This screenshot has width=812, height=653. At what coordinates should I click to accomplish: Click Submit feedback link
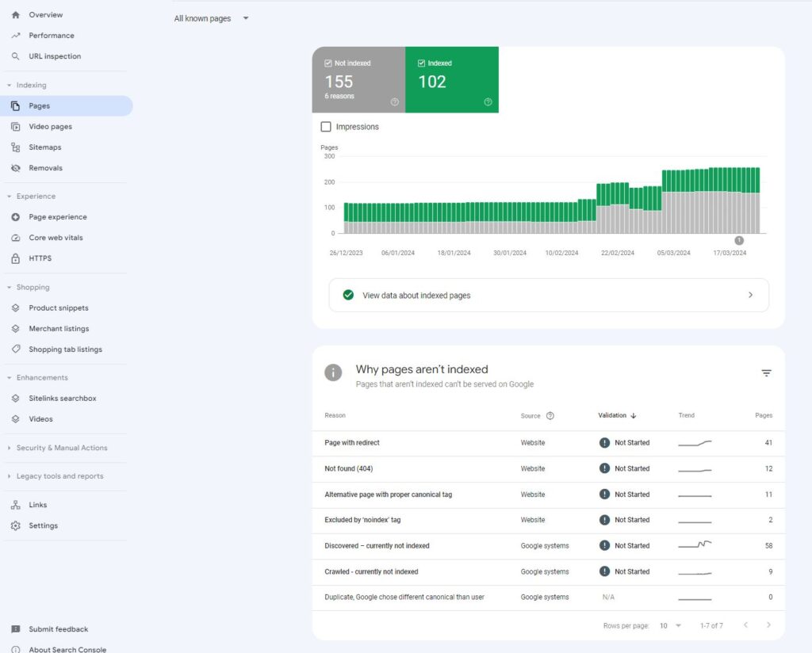[x=59, y=629]
